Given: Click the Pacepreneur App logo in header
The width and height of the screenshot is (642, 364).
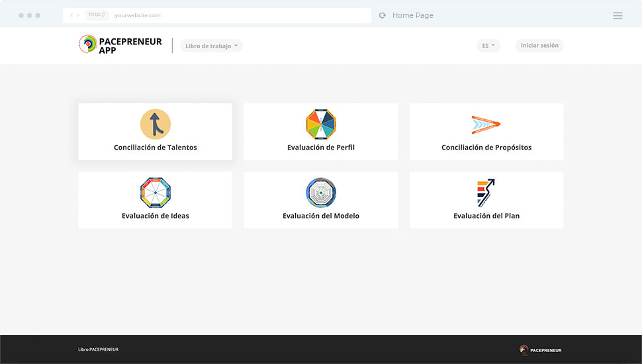Looking at the screenshot, I should [120, 45].
